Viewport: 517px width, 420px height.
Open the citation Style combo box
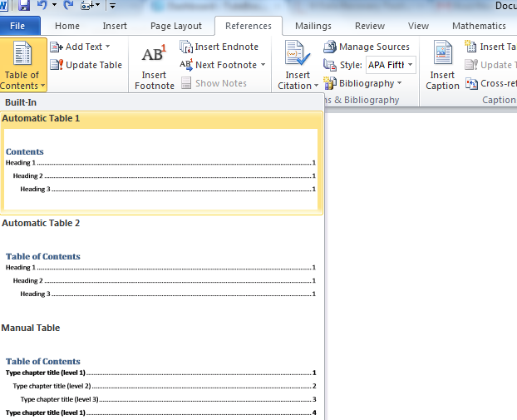click(391, 65)
